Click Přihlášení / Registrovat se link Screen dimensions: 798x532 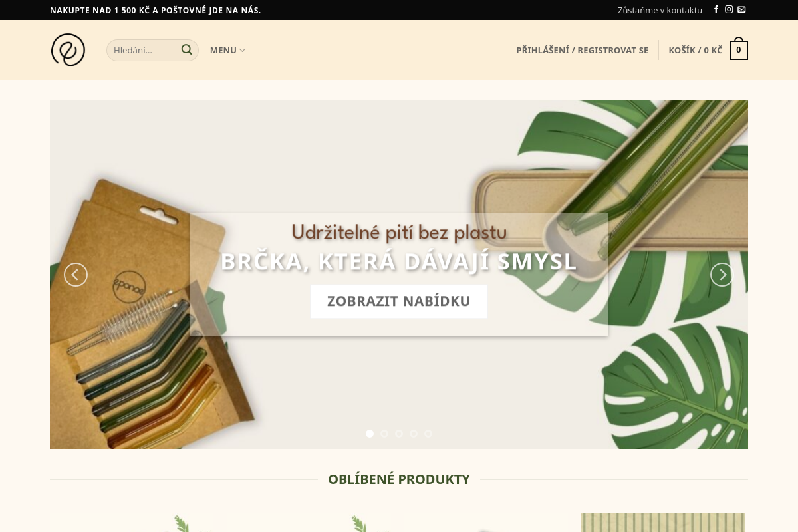pos(583,50)
